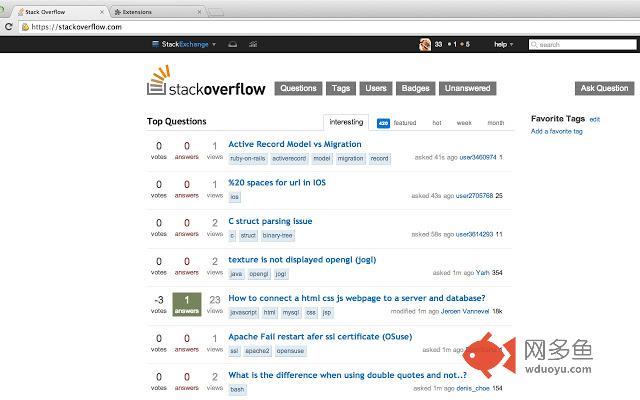This screenshot has height=400, width=640.
Task: Select the Stack Overflow browser tab
Action: pyautogui.click(x=60, y=12)
